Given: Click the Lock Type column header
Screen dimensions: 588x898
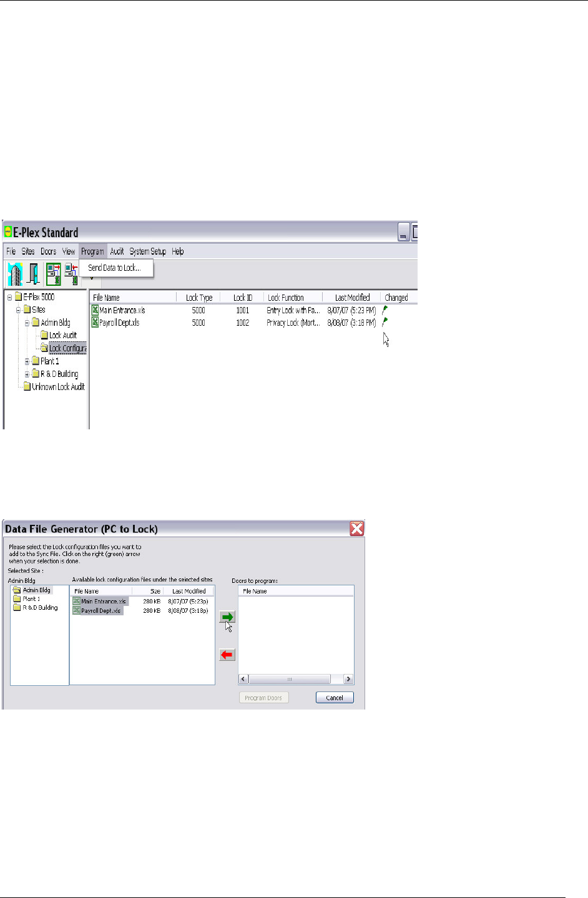Looking at the screenshot, I should click(198, 298).
